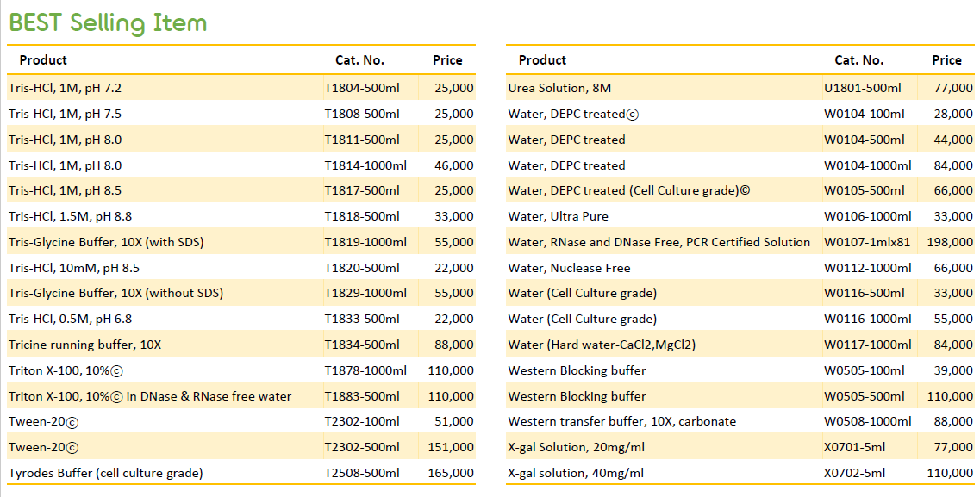Select Tris-Glycine Buffer, 10X (with SDS)
Viewport: 980px width, 497px height.
point(106,242)
